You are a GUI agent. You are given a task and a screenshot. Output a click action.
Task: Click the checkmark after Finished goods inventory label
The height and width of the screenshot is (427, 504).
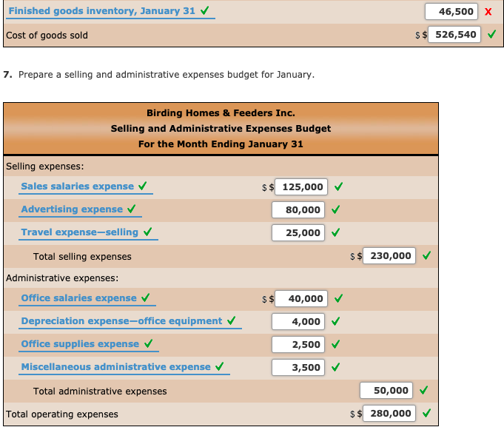click(x=205, y=10)
